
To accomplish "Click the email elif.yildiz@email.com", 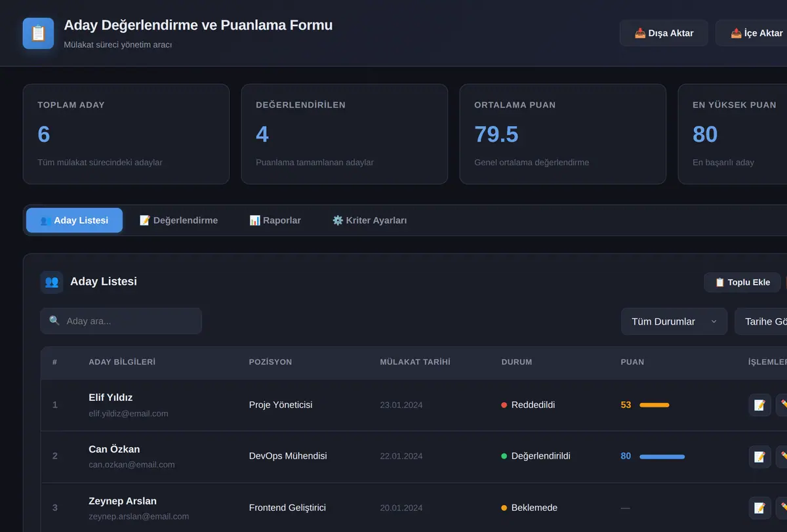I will pyautogui.click(x=129, y=413).
